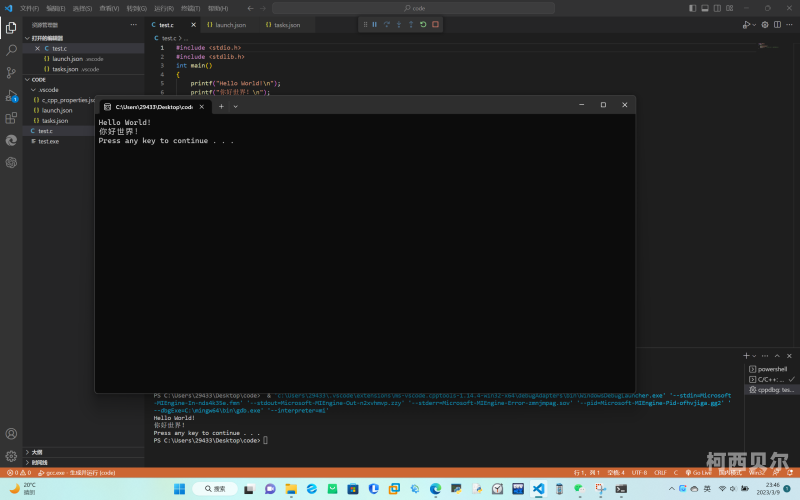Open the Source Control view
The image size is (800, 500).
[11, 72]
